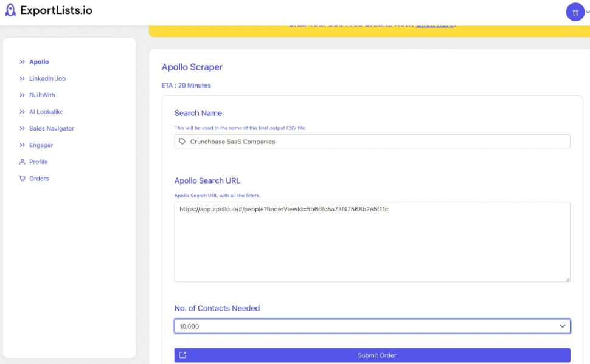Click the double-chevron icon beside BuiltWith

pyautogui.click(x=22, y=95)
